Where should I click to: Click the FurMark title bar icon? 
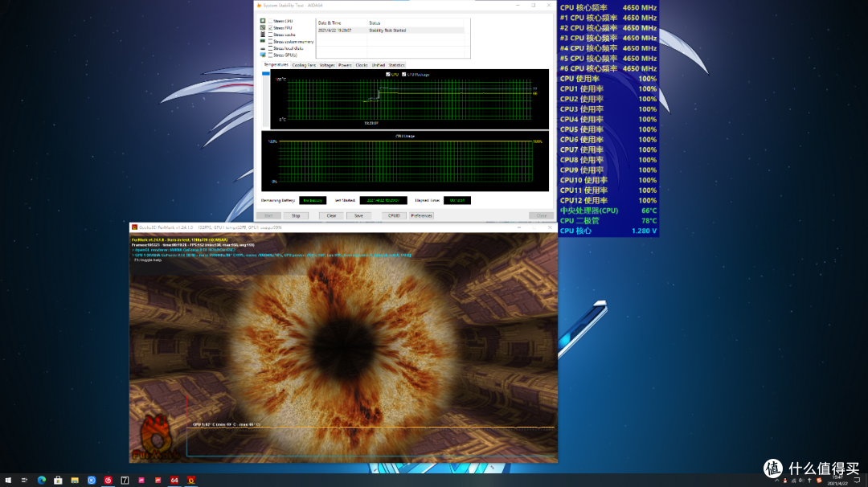click(x=134, y=227)
